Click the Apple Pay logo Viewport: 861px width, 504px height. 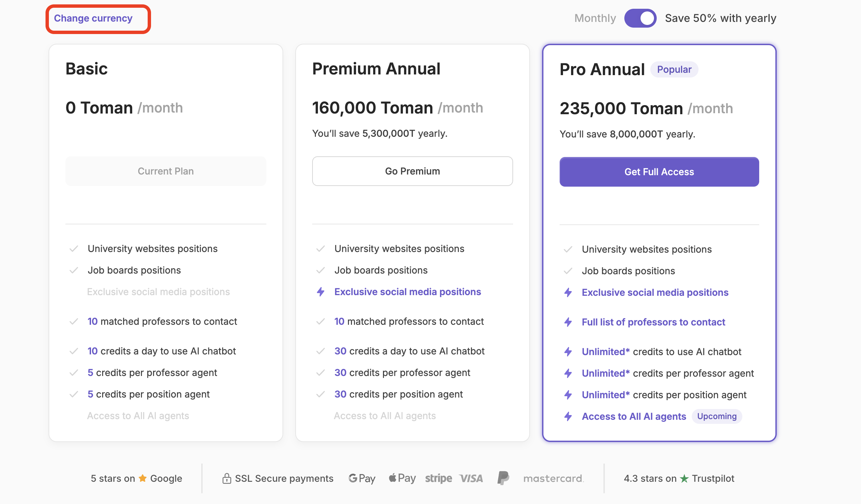pyautogui.click(x=402, y=478)
